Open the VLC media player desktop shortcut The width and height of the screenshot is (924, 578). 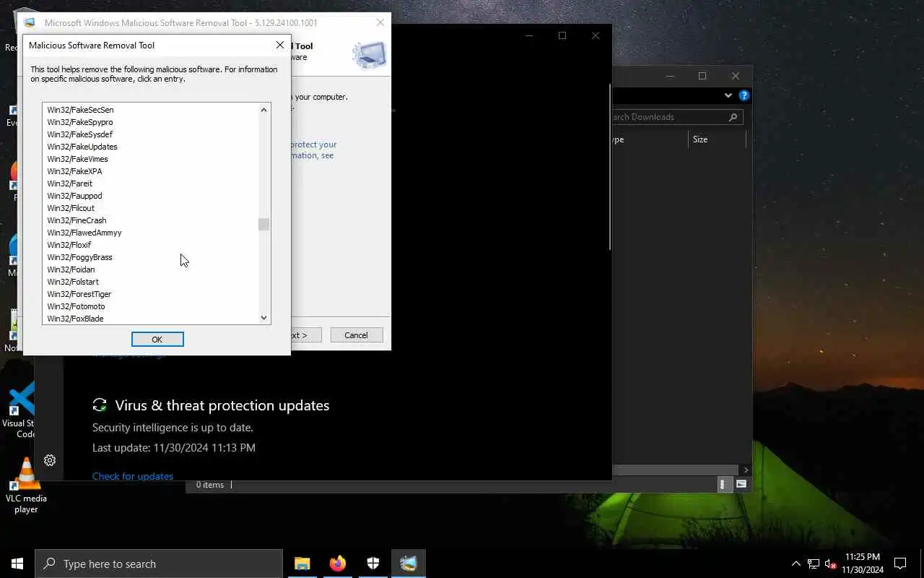pyautogui.click(x=26, y=486)
